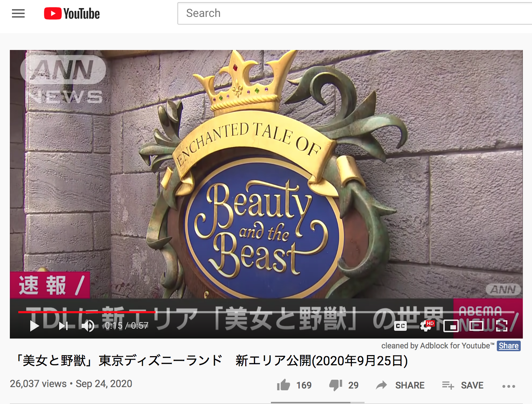The height and width of the screenshot is (404, 532).
Task: Click the YouTube home logo
Action: pos(72,14)
